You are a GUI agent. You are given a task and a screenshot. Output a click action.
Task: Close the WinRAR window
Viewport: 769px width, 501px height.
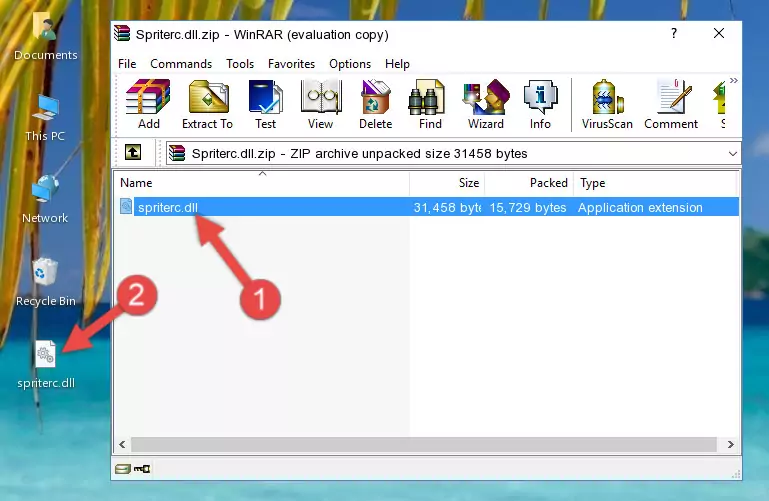click(718, 33)
